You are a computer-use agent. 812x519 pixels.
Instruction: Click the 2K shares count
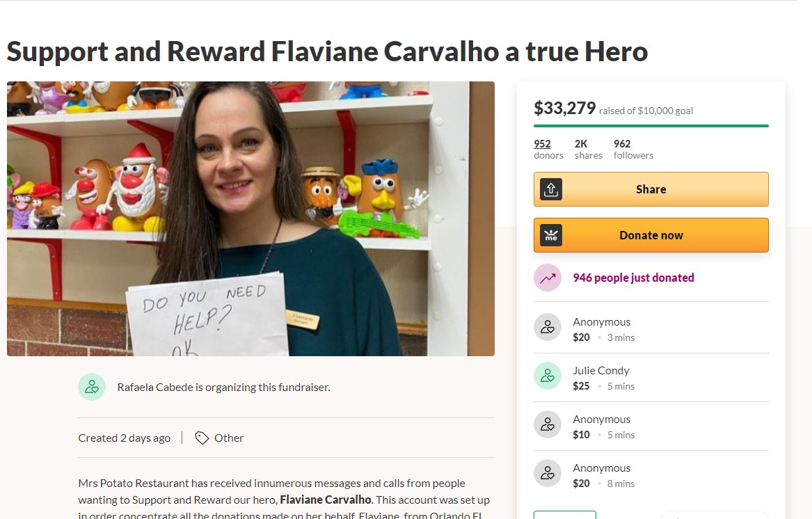coord(588,149)
